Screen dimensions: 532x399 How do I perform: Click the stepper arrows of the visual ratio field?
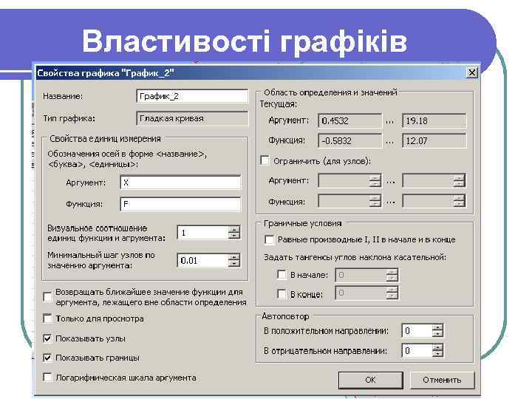pos(234,233)
